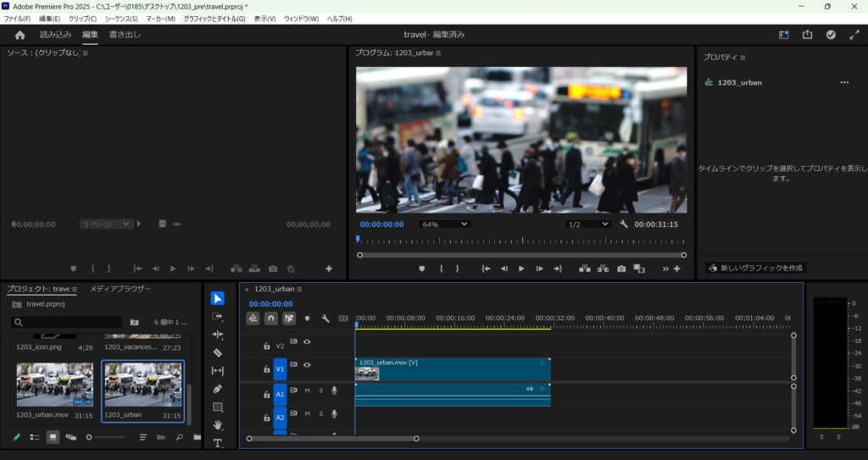
Task: Click the project thumbnail size slider
Action: [90, 437]
